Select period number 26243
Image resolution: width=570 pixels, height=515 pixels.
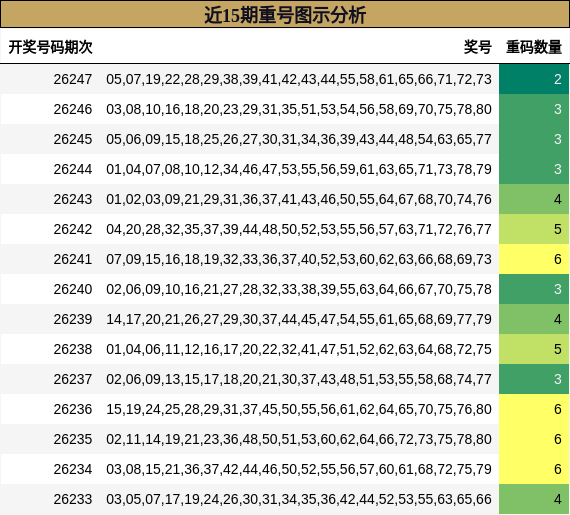[x=73, y=199]
